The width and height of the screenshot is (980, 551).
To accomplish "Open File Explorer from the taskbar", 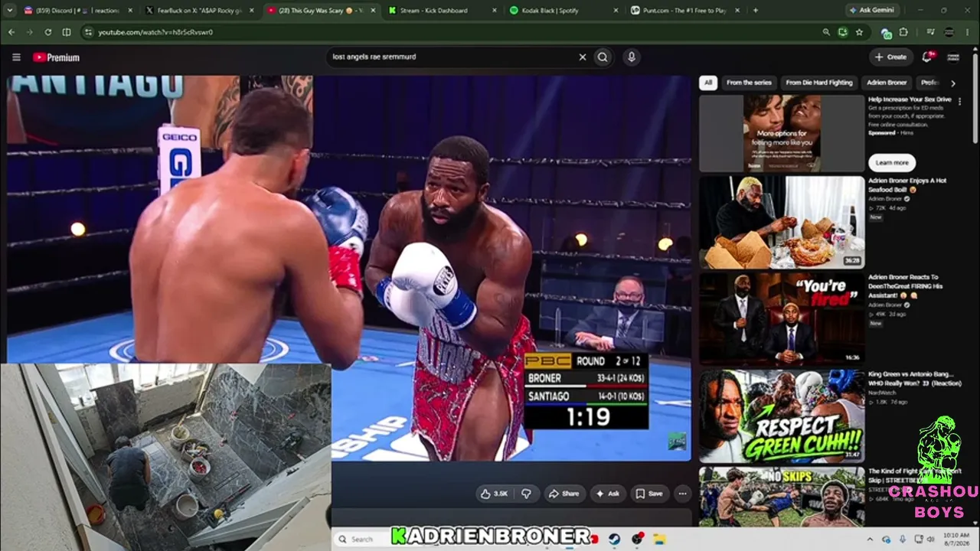I will [660, 539].
